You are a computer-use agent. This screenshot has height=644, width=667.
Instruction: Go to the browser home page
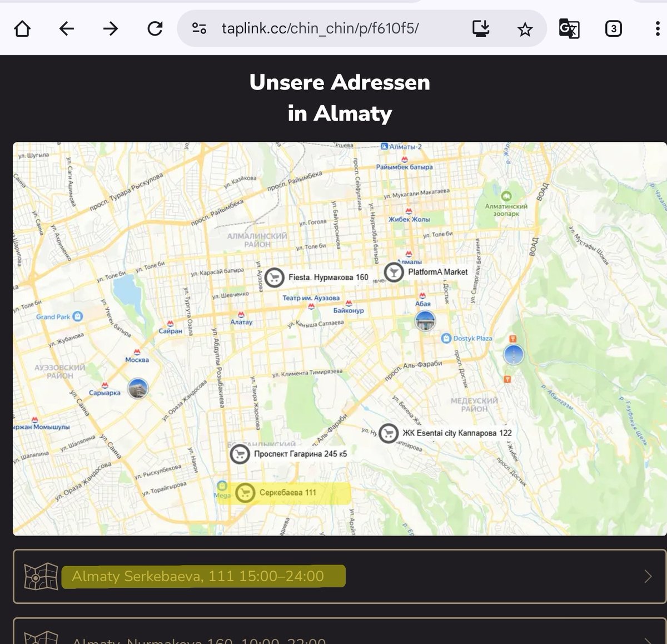click(22, 28)
